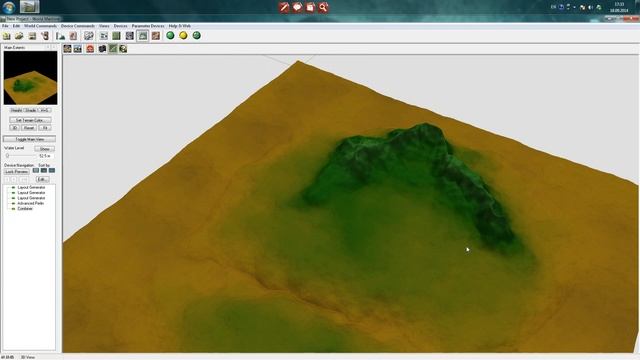Click the red speech bubble icon at top
640x360 pixels.
pos(297,7)
